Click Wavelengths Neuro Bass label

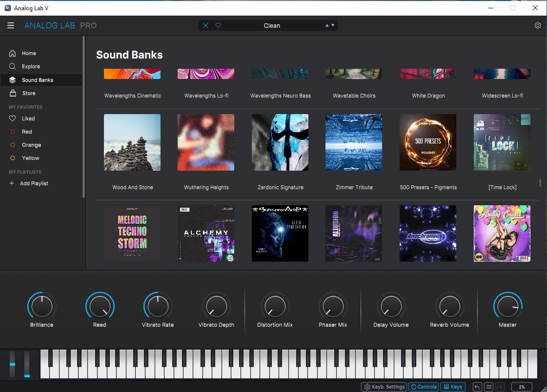click(x=280, y=96)
